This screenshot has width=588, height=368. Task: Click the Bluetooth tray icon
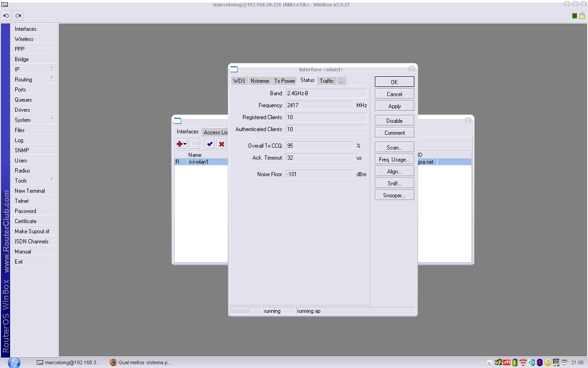[x=540, y=362]
